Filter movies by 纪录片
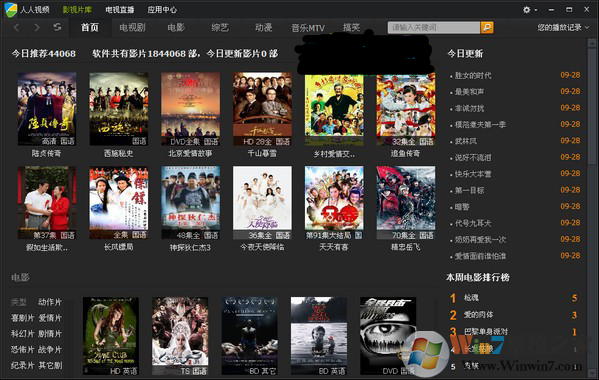 (x=23, y=365)
